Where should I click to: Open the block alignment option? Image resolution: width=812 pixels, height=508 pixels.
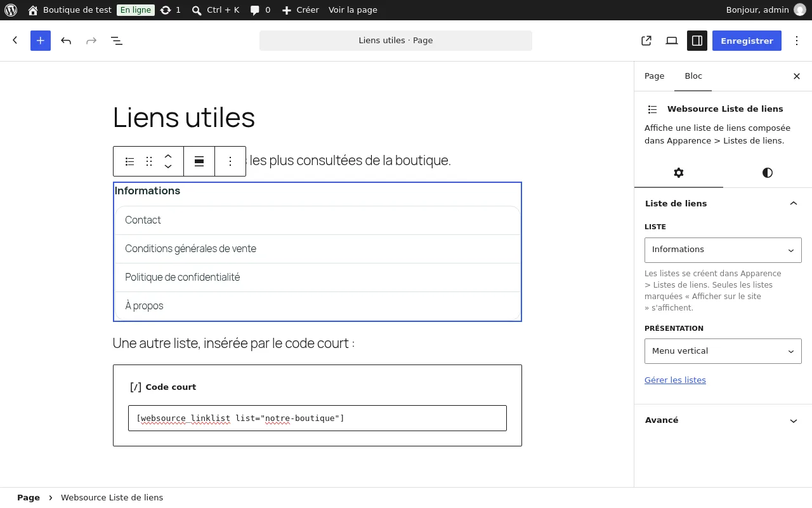click(x=199, y=161)
